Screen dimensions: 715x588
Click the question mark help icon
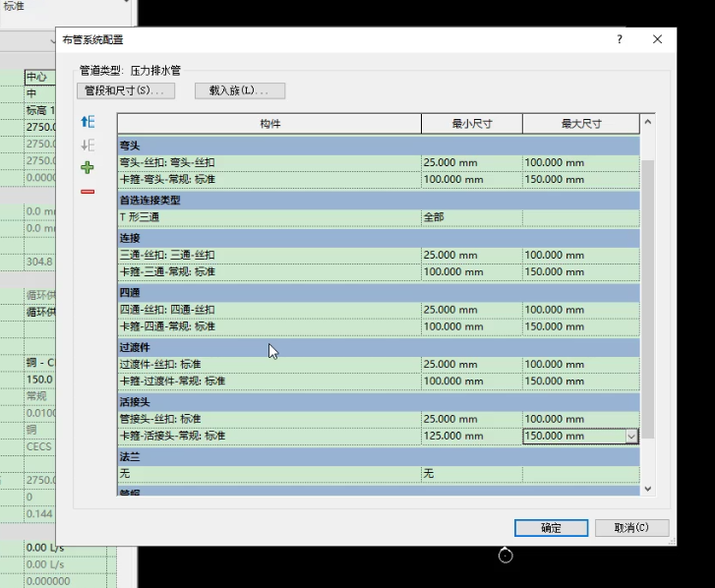620,39
